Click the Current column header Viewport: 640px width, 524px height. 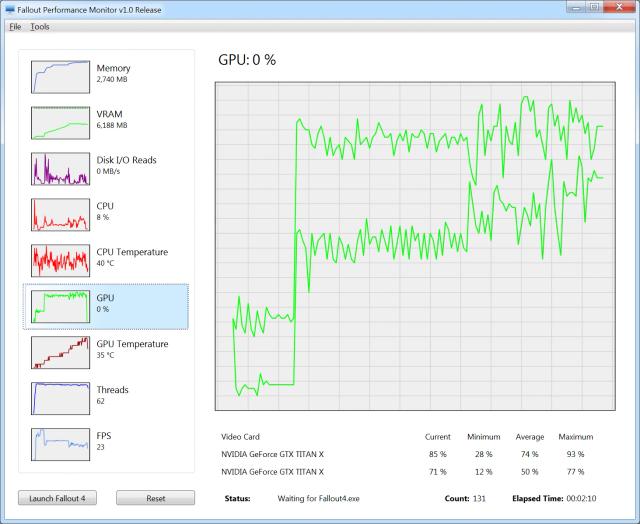click(438, 437)
